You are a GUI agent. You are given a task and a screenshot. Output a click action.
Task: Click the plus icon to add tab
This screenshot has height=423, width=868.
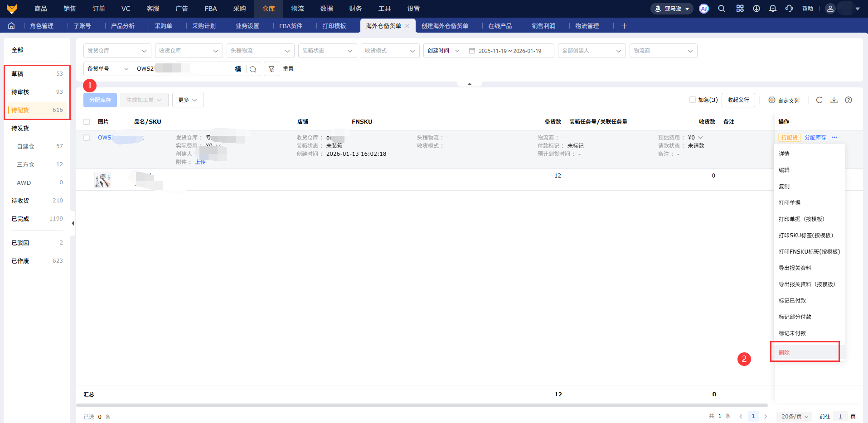pyautogui.click(x=624, y=26)
